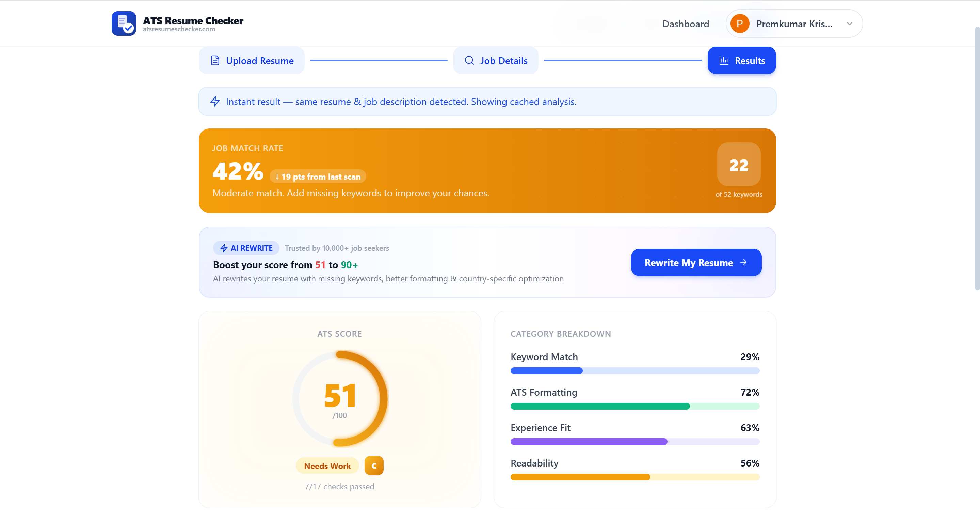The width and height of the screenshot is (980, 519).
Task: Click the AI REWRITE lightning badge
Action: pyautogui.click(x=246, y=248)
